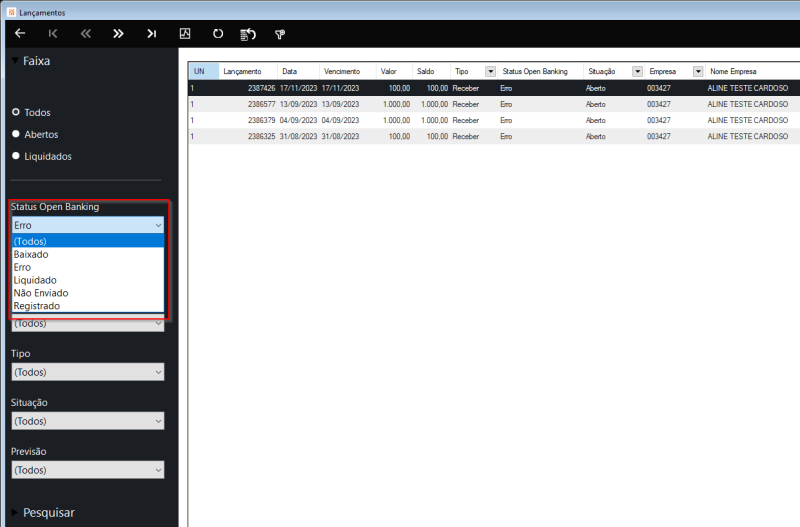
Task: Click the filter funnel toolbar icon
Action: tap(280, 34)
